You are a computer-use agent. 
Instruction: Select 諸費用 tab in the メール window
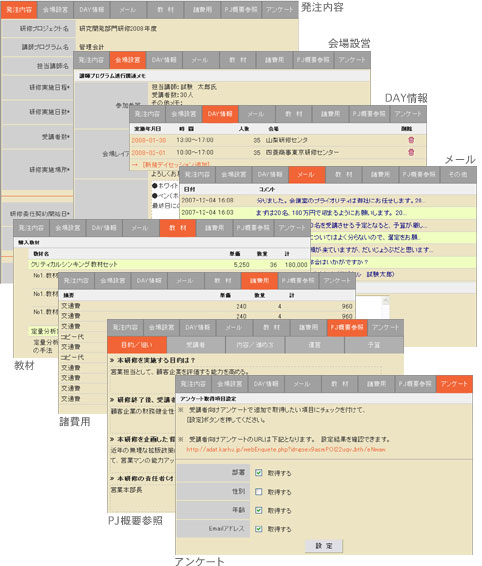coord(380,175)
